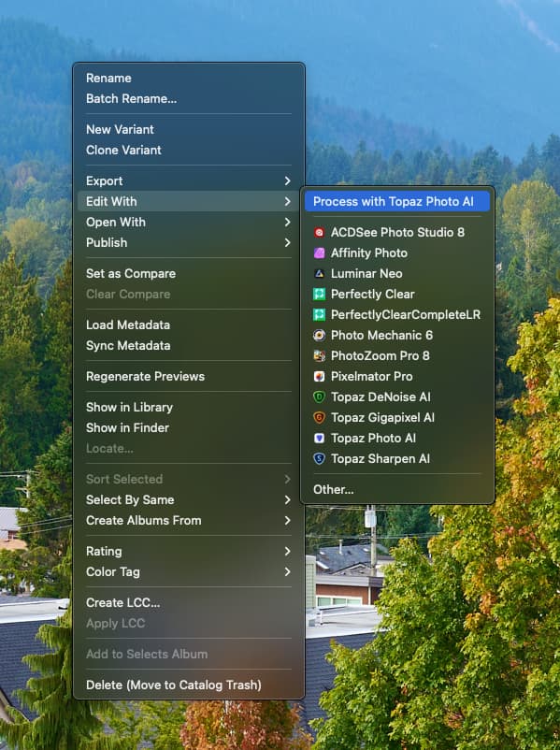Click the Open With label
560x750 pixels.
[116, 222]
